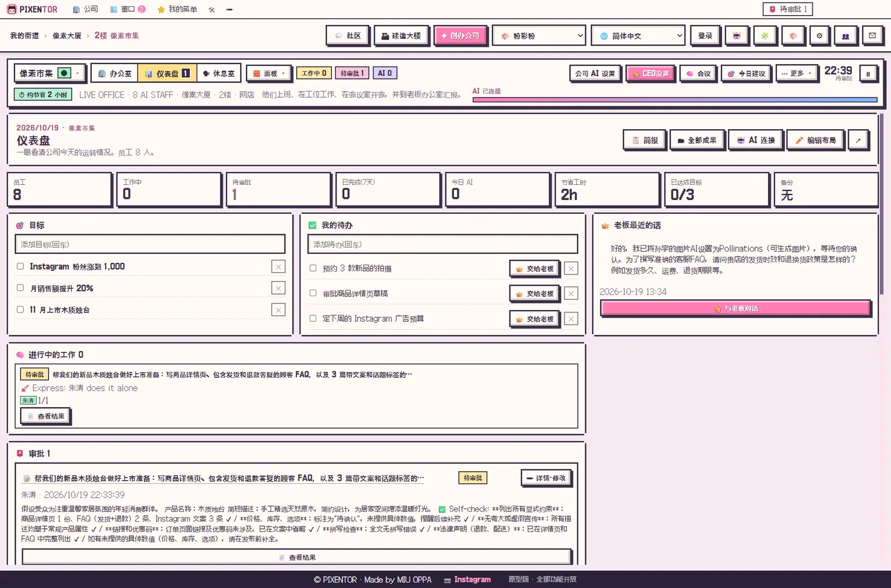This screenshot has height=588, width=891.
Task: Open the gear settings icon
Action: [x=819, y=36]
